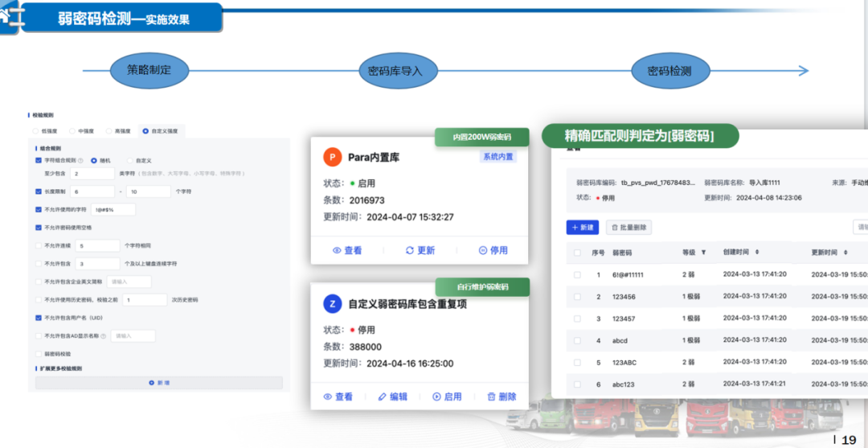868x448 pixels.
Task: Click the keyboard sequence count field showing 3
Action: [98, 264]
